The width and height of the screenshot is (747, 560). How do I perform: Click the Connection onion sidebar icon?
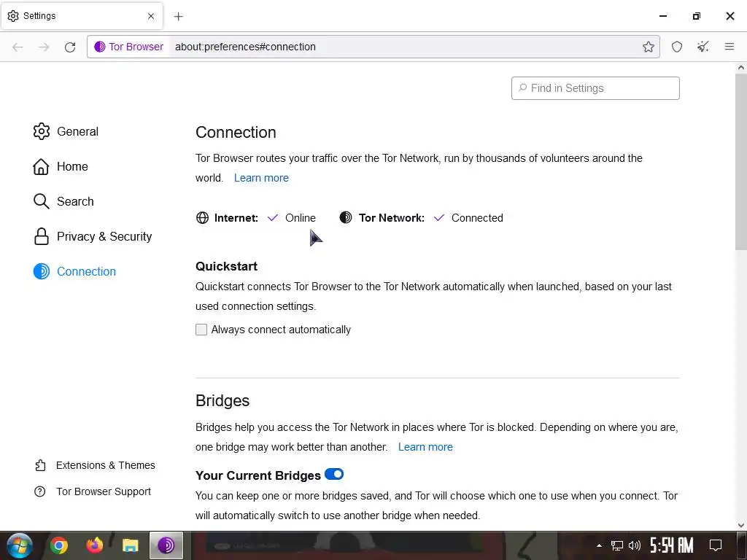pyautogui.click(x=42, y=271)
